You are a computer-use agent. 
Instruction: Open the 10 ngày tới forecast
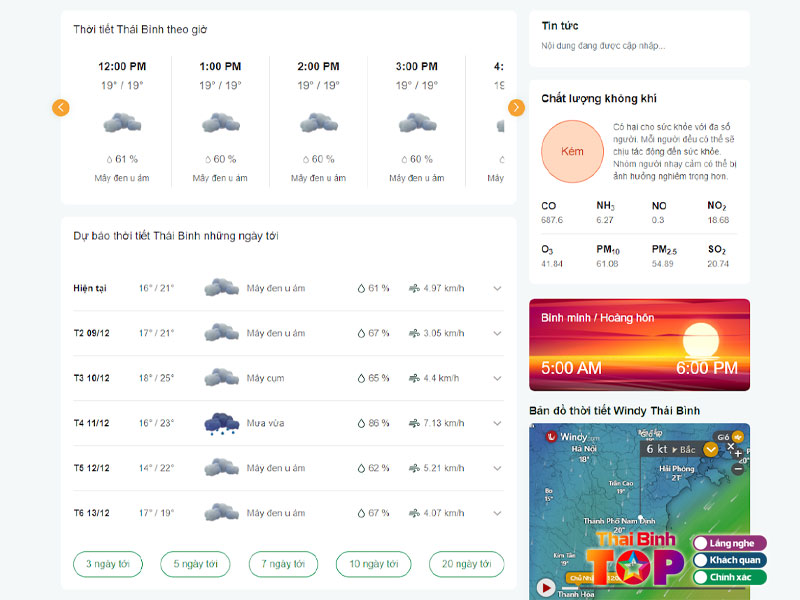(x=373, y=564)
